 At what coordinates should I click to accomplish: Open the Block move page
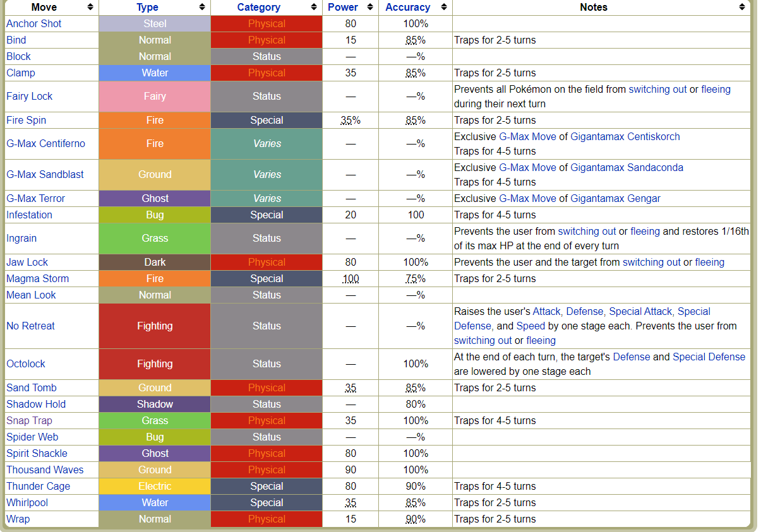point(19,56)
